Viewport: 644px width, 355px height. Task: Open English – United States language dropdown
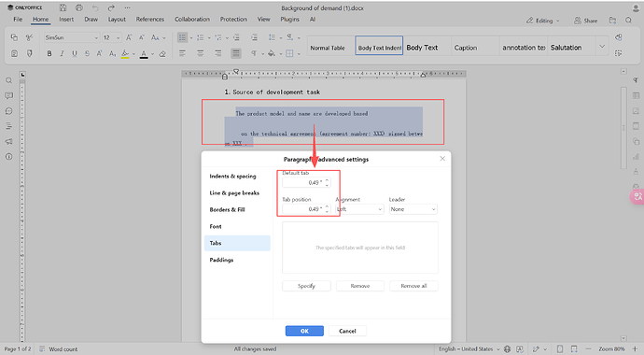pos(469,348)
